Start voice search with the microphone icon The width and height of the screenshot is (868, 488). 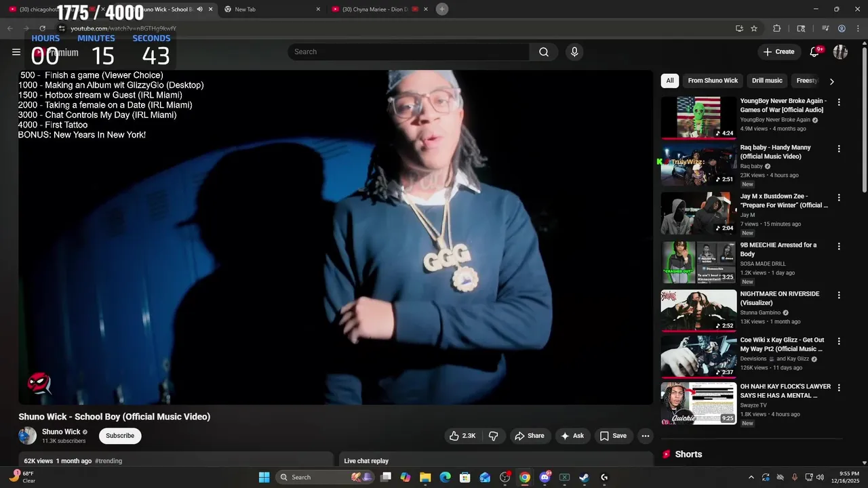(x=574, y=52)
